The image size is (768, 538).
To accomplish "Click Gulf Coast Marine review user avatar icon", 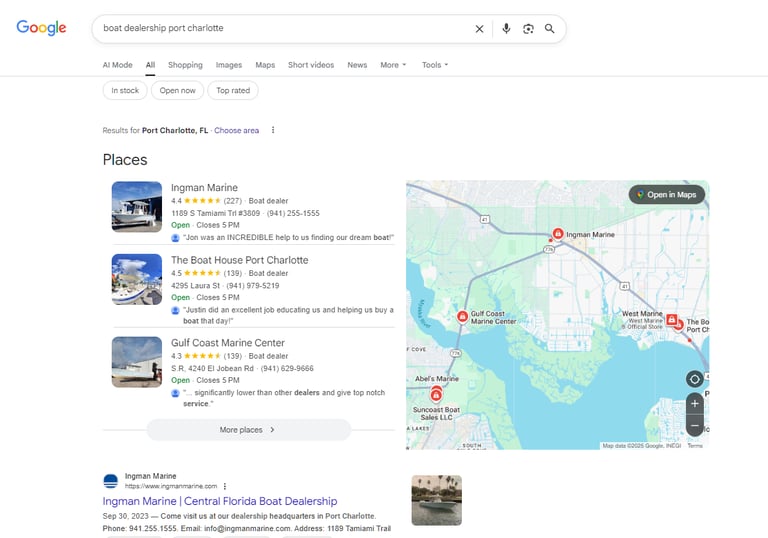I will point(175,393).
